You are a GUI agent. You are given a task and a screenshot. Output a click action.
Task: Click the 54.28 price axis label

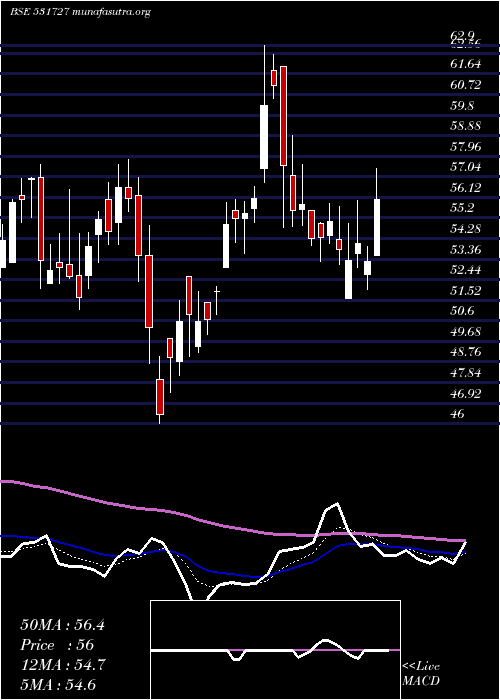tap(466, 229)
